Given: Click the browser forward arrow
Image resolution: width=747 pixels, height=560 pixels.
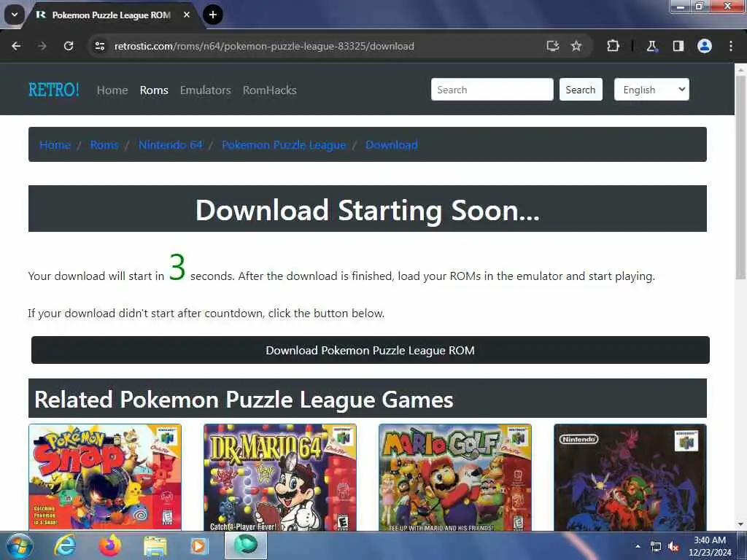Looking at the screenshot, I should pyautogui.click(x=42, y=46).
